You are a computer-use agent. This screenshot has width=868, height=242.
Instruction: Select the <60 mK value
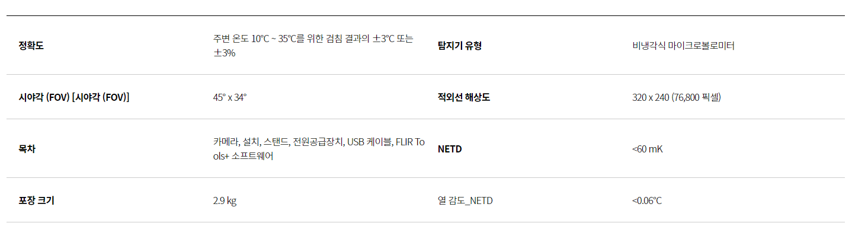pos(647,149)
